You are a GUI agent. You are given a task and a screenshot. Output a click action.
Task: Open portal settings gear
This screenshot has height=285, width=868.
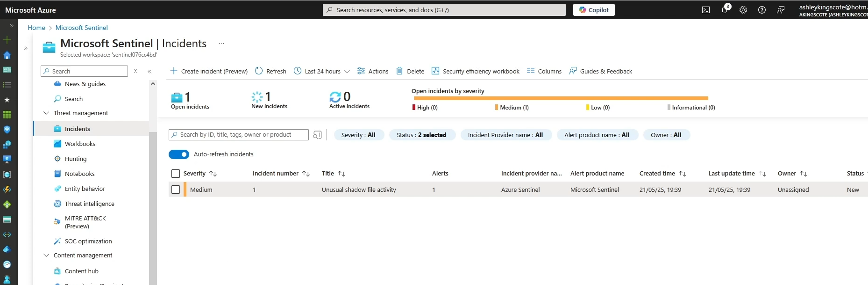point(743,10)
